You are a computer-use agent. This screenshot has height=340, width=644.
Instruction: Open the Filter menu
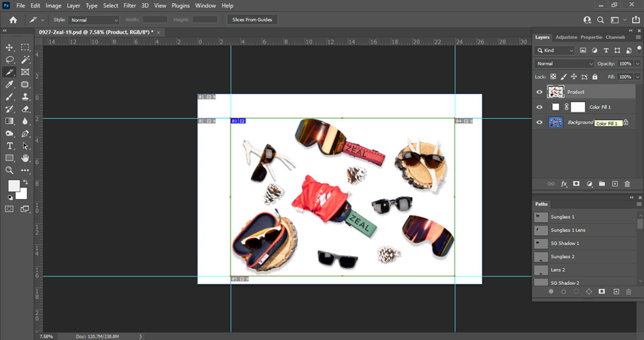(129, 5)
